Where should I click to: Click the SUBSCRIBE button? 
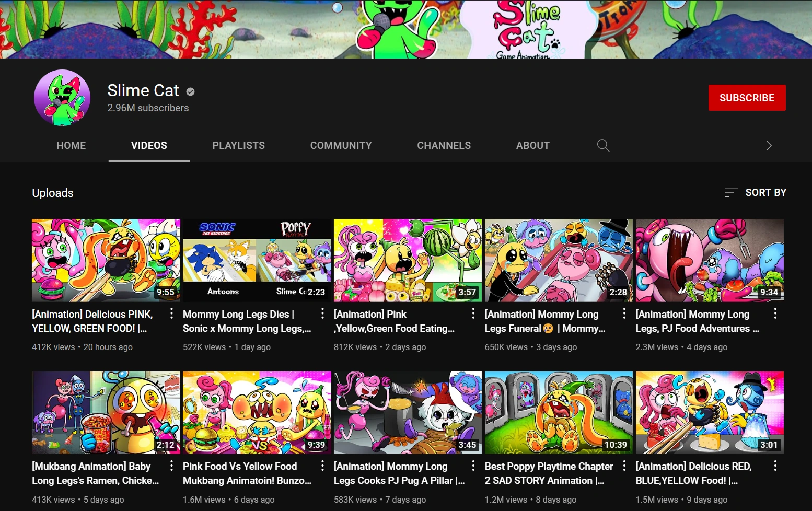click(747, 98)
